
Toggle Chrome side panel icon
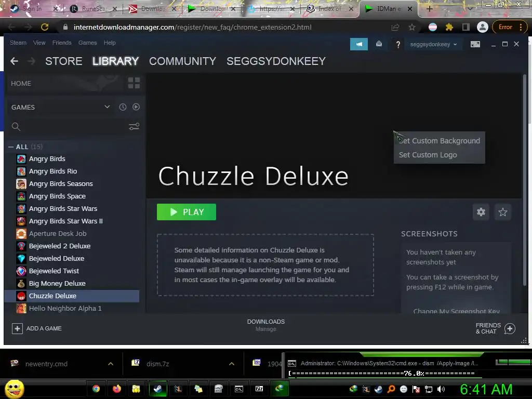(466, 27)
